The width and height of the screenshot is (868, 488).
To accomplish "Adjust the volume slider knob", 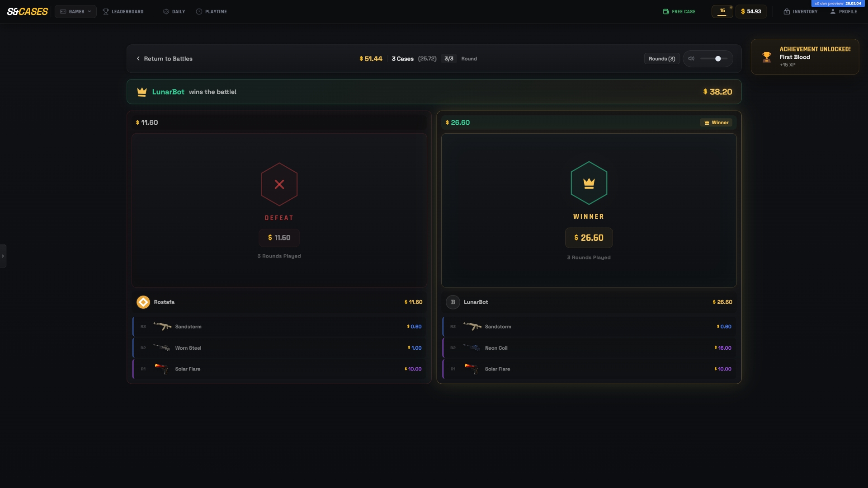I will click(x=718, y=59).
